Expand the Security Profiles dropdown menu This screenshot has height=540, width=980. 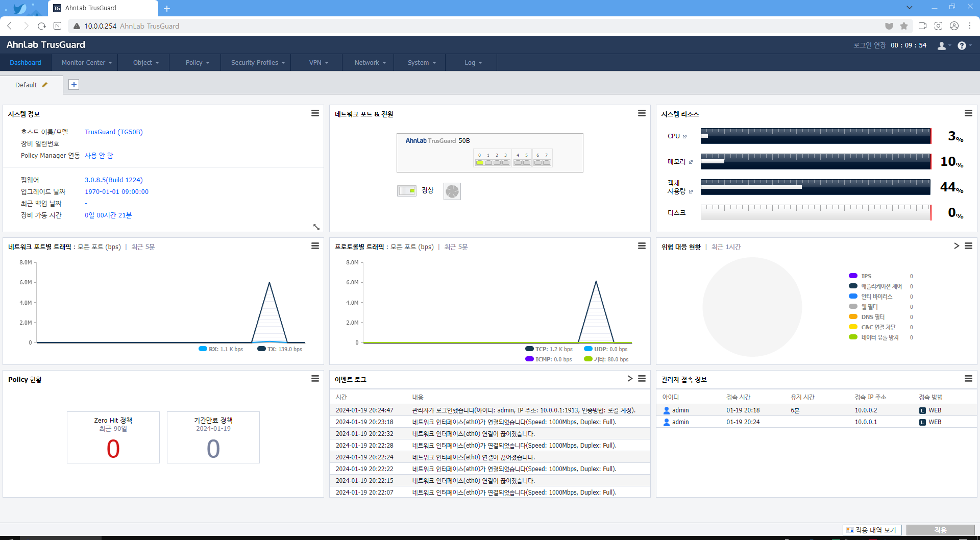258,62
